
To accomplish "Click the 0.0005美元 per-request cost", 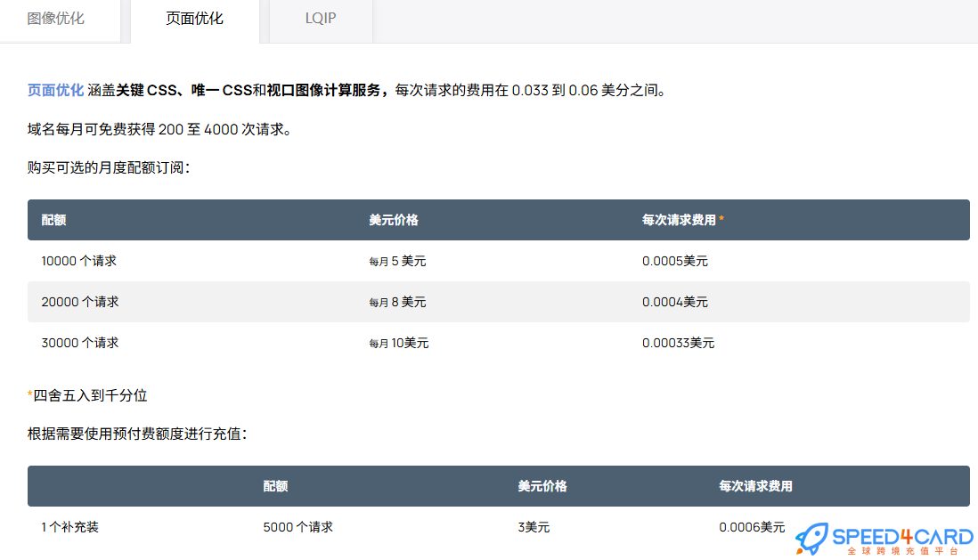I will [x=675, y=261].
